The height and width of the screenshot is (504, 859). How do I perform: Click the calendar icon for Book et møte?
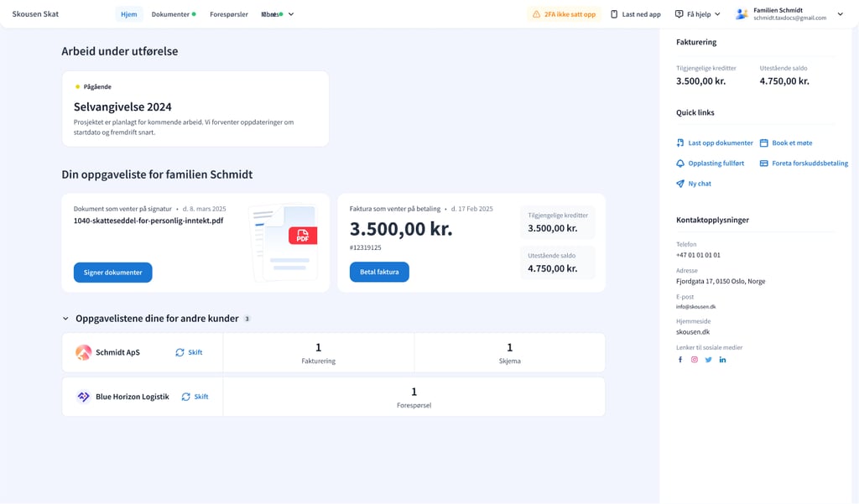click(764, 143)
